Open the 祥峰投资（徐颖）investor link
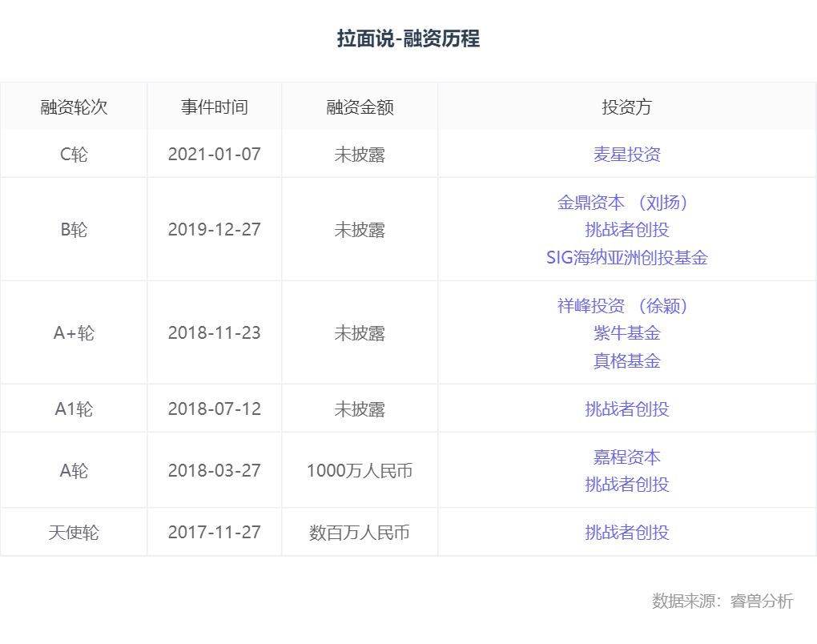Viewport: 817px width, 644px height. coord(625,306)
